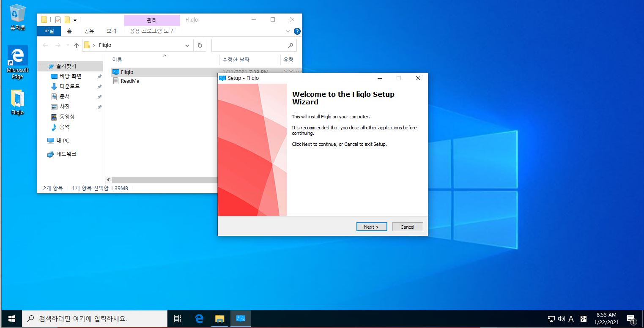Click the 관리 contextual tab header

tap(152, 20)
